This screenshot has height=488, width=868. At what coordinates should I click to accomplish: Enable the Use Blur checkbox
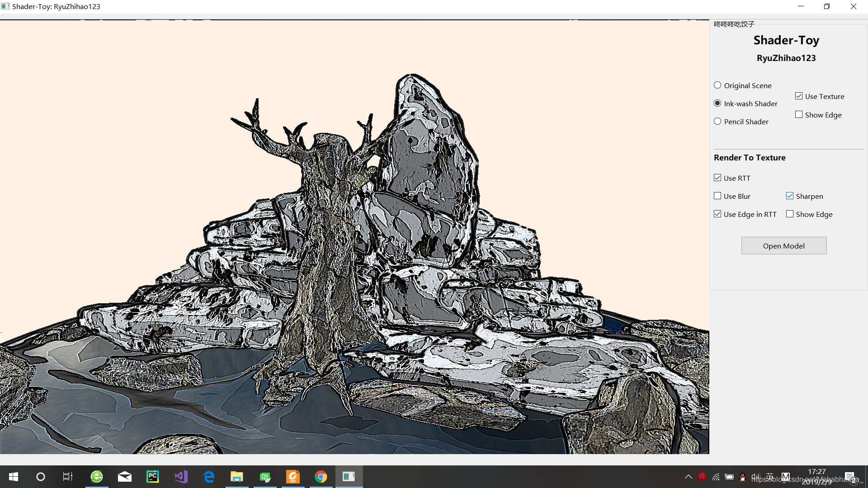pos(717,196)
